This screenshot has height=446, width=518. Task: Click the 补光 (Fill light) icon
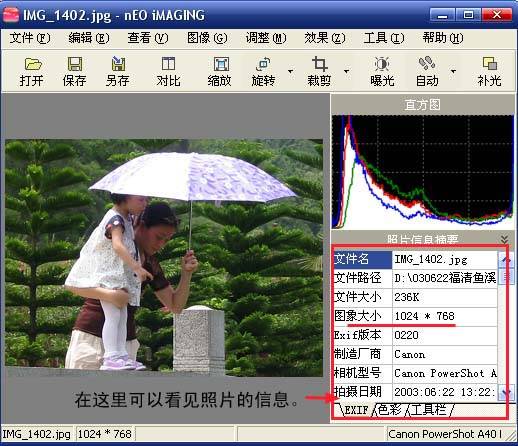pos(489,71)
